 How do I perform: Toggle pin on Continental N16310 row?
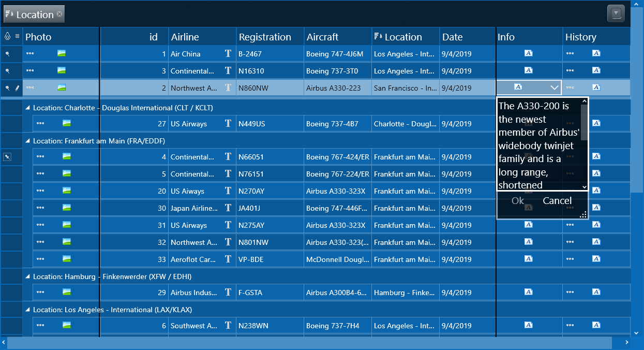[7, 71]
